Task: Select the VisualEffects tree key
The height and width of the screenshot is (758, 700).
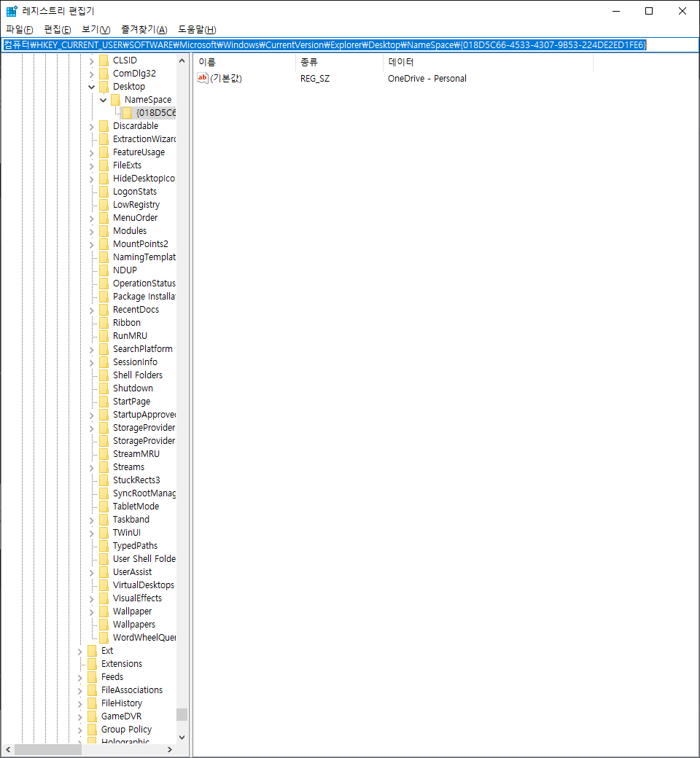Action: click(x=137, y=598)
